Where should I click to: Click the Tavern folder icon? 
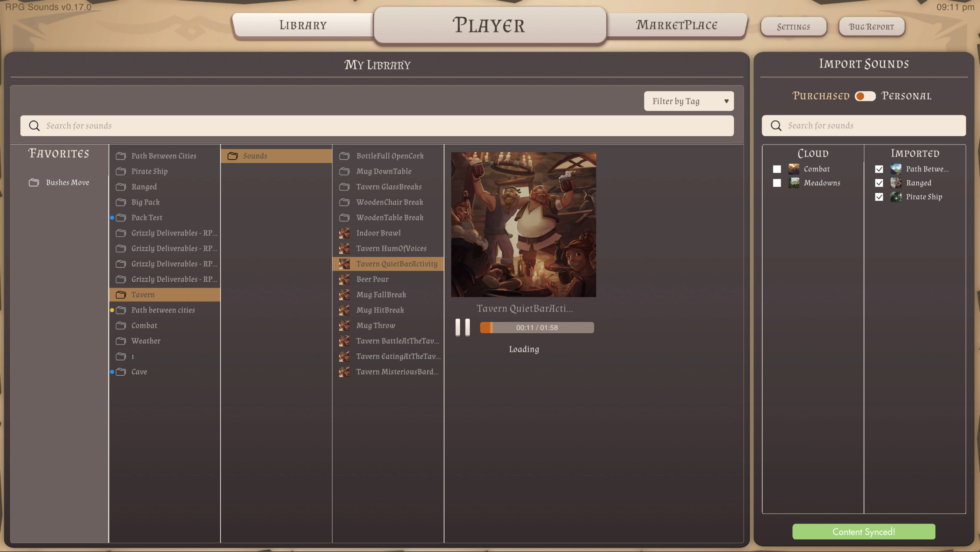pos(121,295)
